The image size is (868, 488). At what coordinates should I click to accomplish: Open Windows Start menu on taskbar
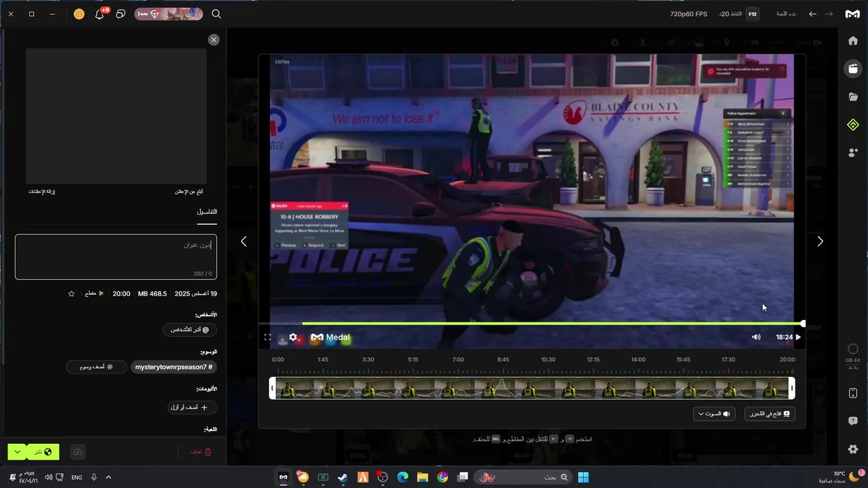coord(583,477)
